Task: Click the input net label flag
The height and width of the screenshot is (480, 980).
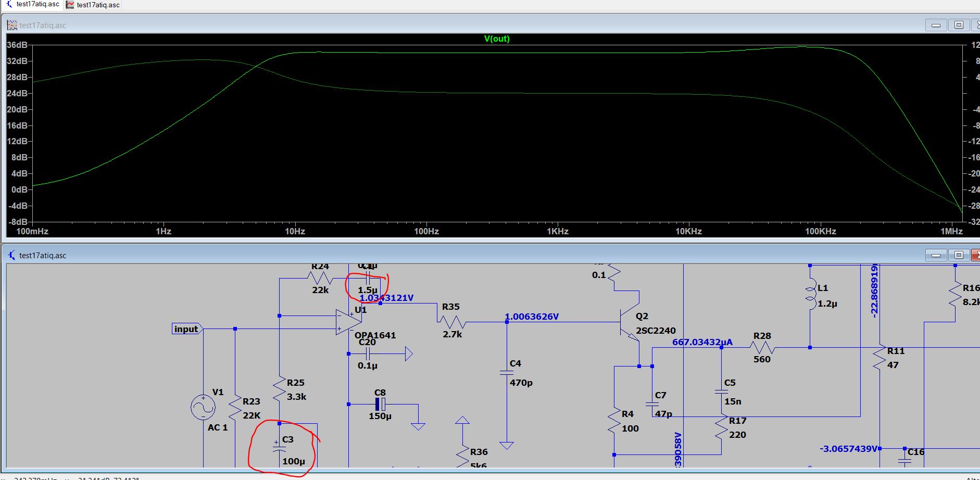Action: click(187, 329)
